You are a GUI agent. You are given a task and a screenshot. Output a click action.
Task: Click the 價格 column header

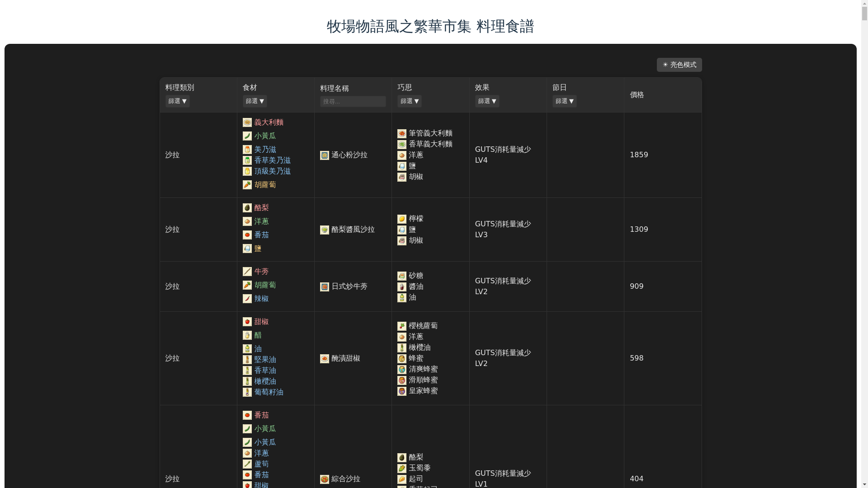coord(637,95)
